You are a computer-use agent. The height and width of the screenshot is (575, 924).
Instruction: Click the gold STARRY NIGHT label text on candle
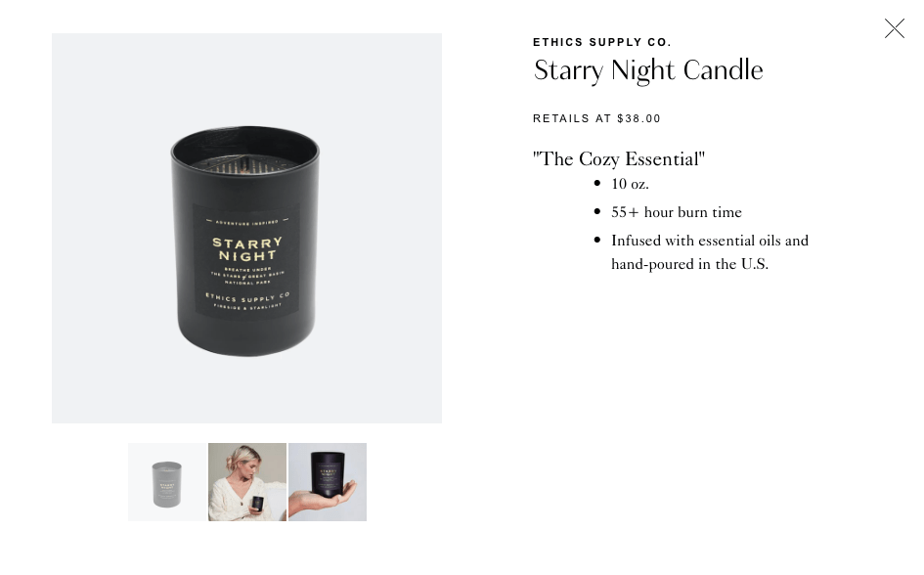[x=247, y=249]
